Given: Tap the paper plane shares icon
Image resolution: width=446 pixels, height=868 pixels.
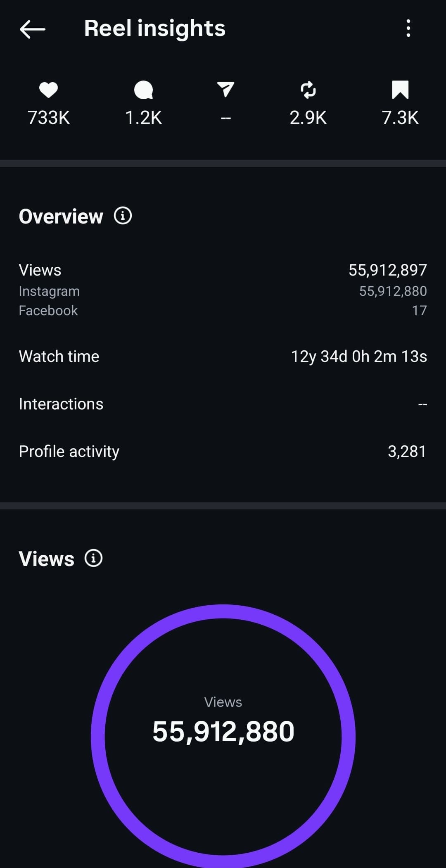Looking at the screenshot, I should pos(225,89).
